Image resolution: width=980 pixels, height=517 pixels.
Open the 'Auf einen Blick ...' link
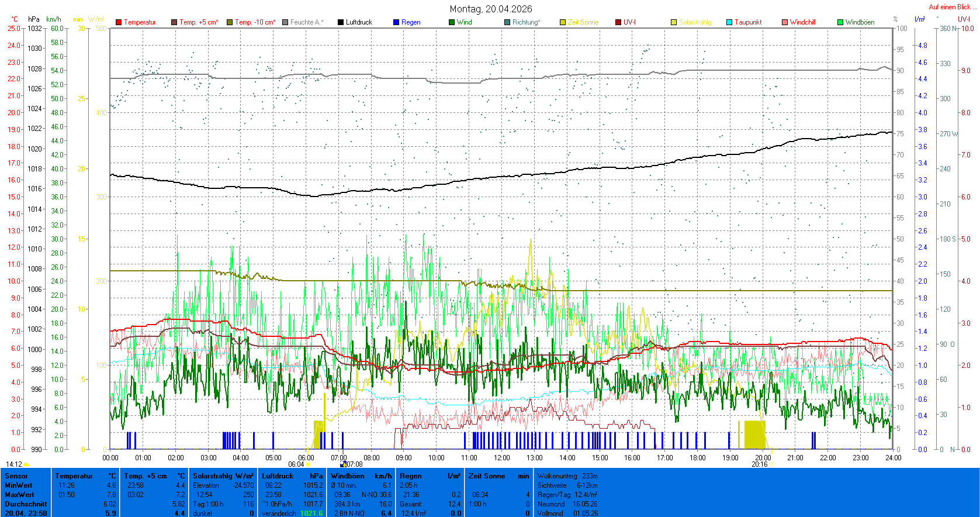pos(953,7)
